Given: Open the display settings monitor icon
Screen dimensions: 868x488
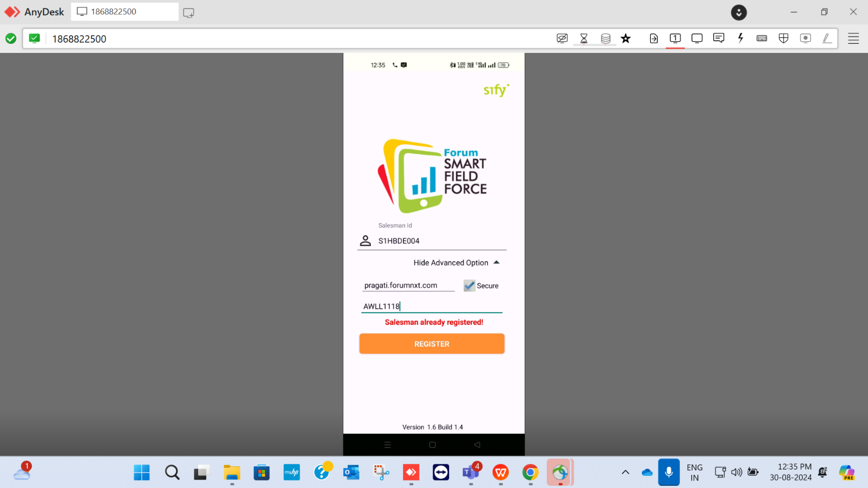Looking at the screenshot, I should [x=697, y=38].
